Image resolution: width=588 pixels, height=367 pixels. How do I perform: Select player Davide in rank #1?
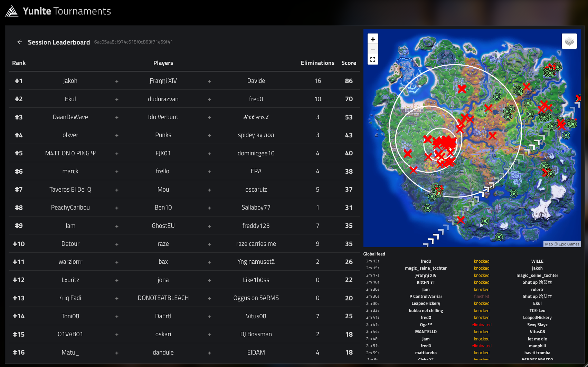pyautogui.click(x=256, y=81)
